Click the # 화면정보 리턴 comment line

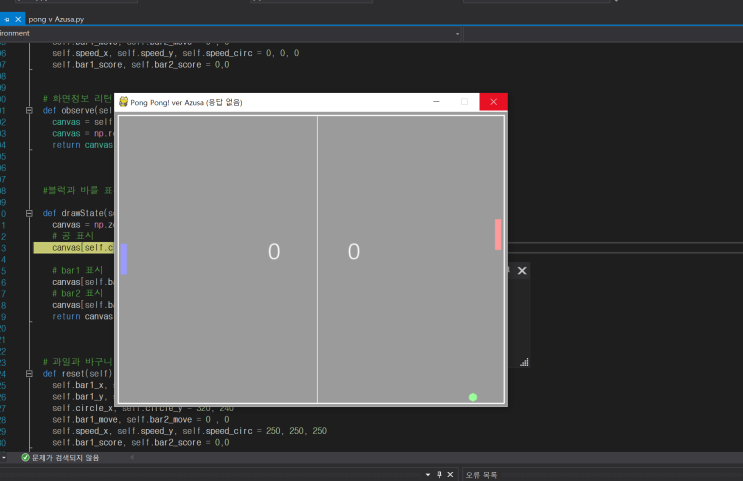78,99
